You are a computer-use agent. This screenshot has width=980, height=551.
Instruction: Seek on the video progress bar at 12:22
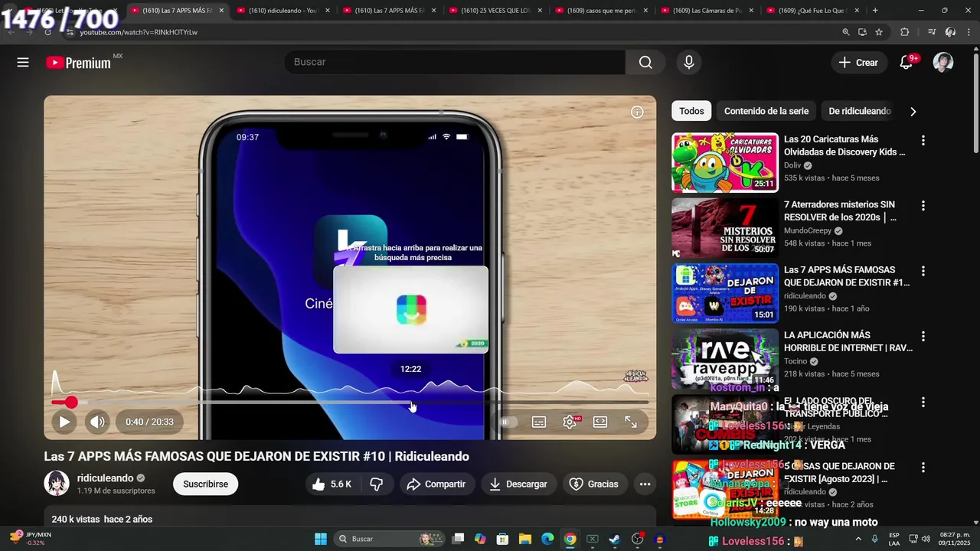[411, 403]
